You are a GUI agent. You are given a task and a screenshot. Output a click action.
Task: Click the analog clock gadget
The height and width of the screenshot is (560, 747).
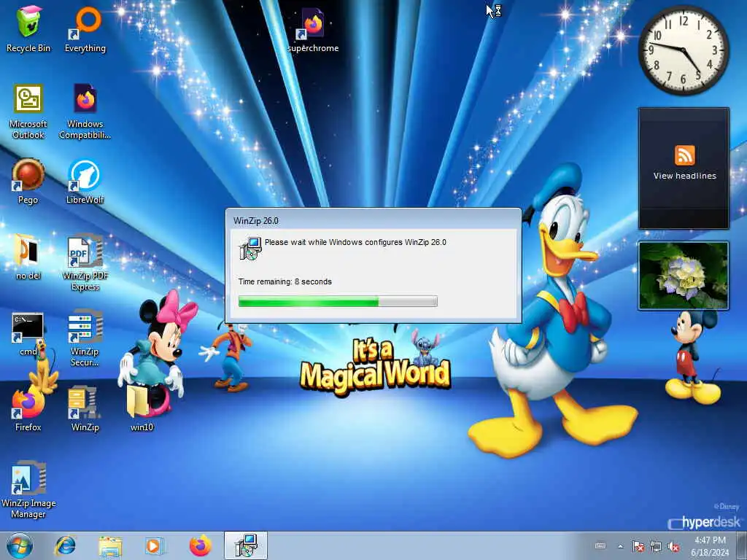click(683, 50)
